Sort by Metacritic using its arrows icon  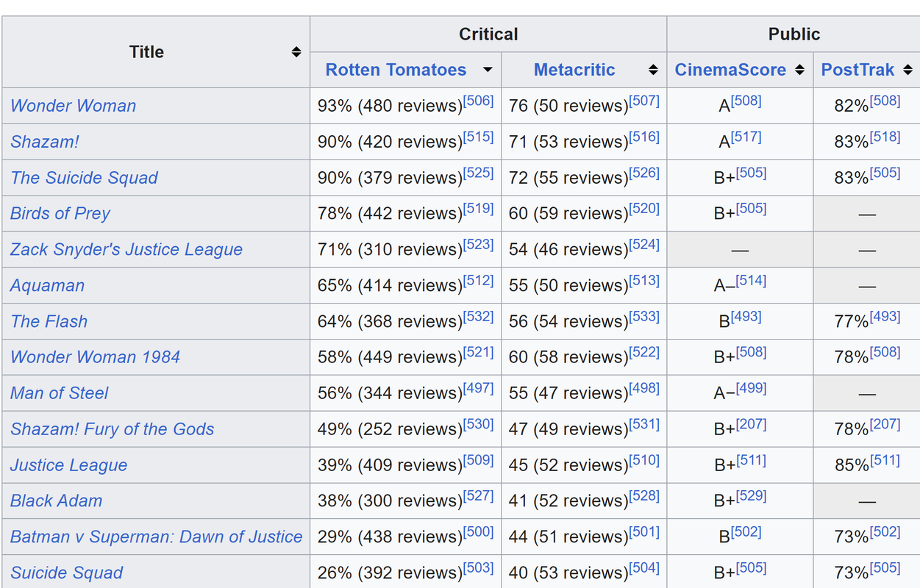click(x=653, y=70)
